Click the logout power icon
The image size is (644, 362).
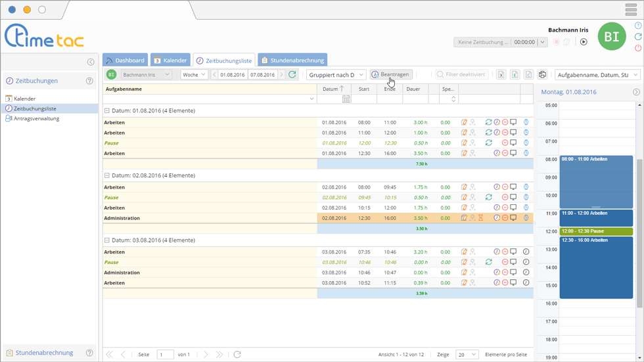tap(638, 48)
